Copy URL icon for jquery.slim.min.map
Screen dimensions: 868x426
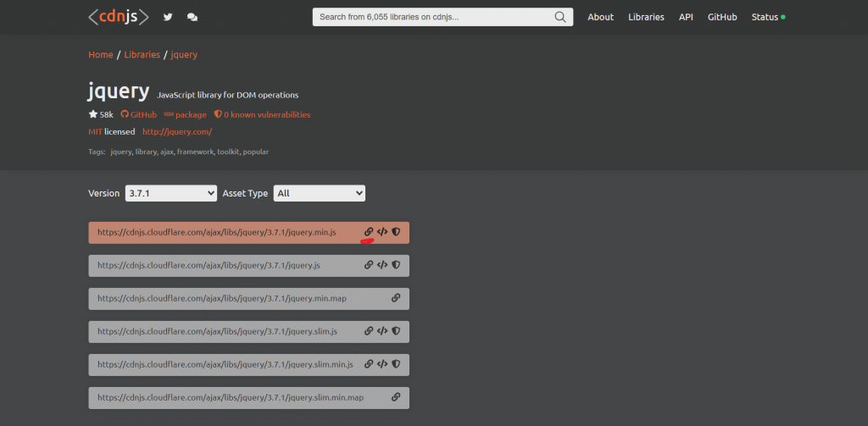[396, 397]
